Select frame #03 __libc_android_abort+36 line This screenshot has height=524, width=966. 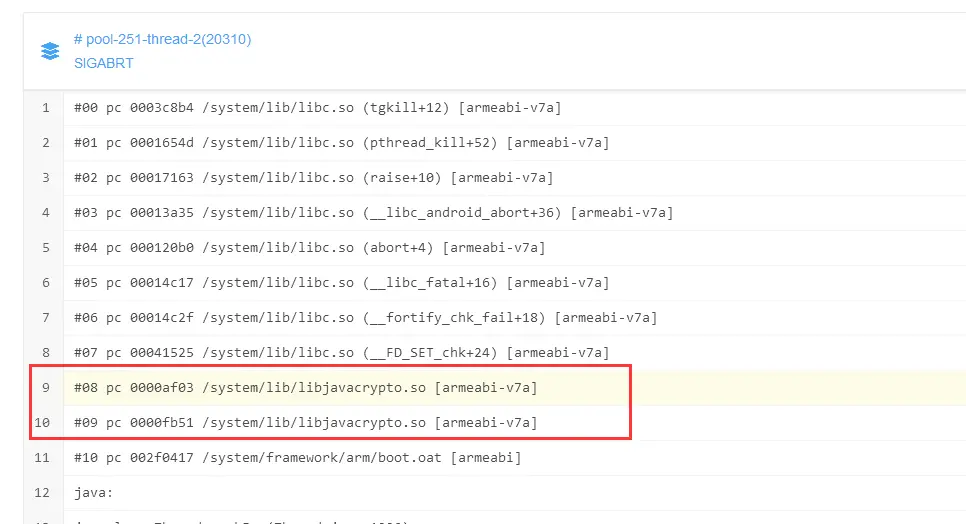373,213
